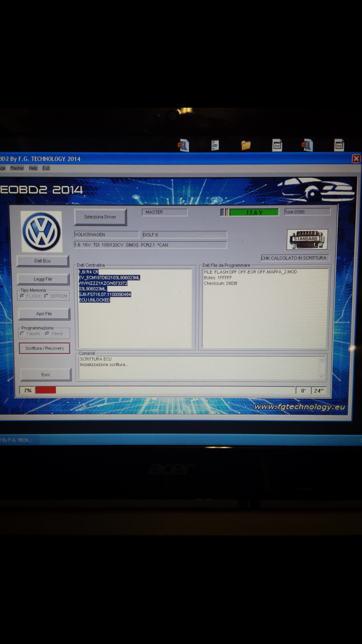
Task: Select the FLASH memory radio button
Action: click(22, 296)
